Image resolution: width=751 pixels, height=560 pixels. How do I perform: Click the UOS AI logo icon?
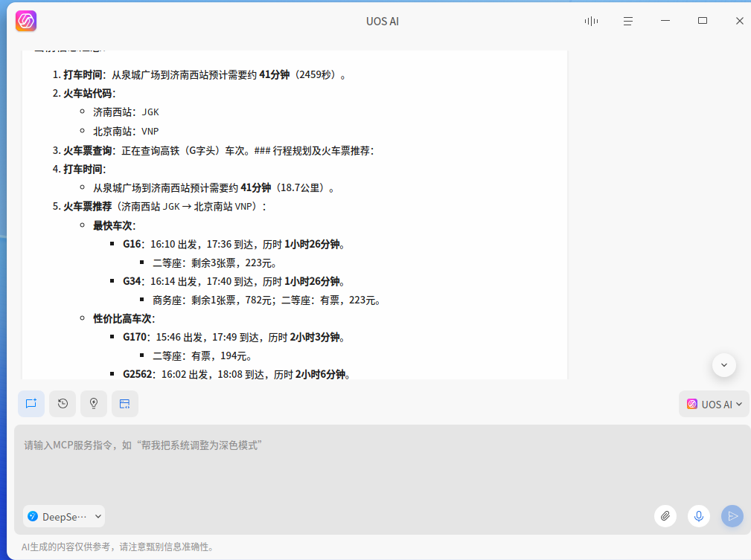tap(26, 21)
